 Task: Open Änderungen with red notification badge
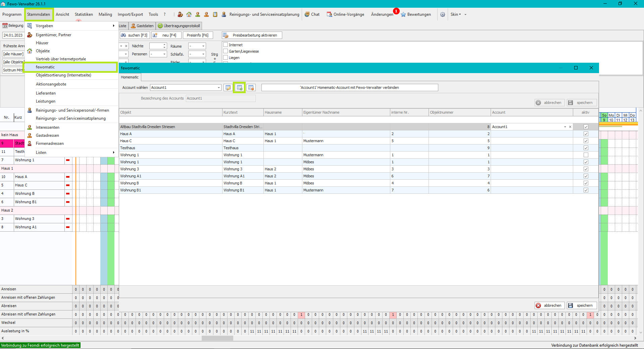pyautogui.click(x=382, y=14)
